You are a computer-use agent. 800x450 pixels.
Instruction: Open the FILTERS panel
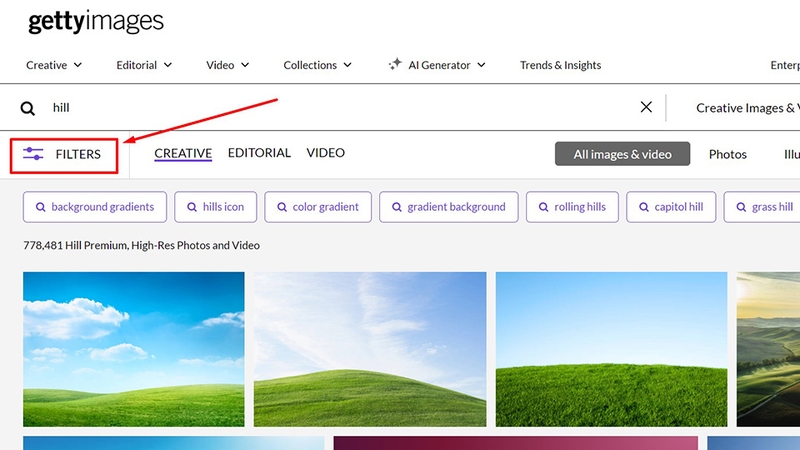[64, 156]
